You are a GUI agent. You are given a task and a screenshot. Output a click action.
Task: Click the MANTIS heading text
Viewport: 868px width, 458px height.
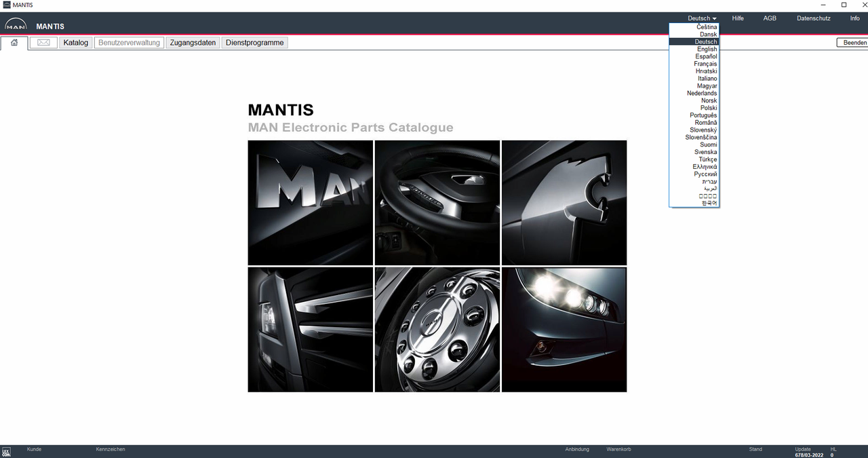(x=281, y=110)
